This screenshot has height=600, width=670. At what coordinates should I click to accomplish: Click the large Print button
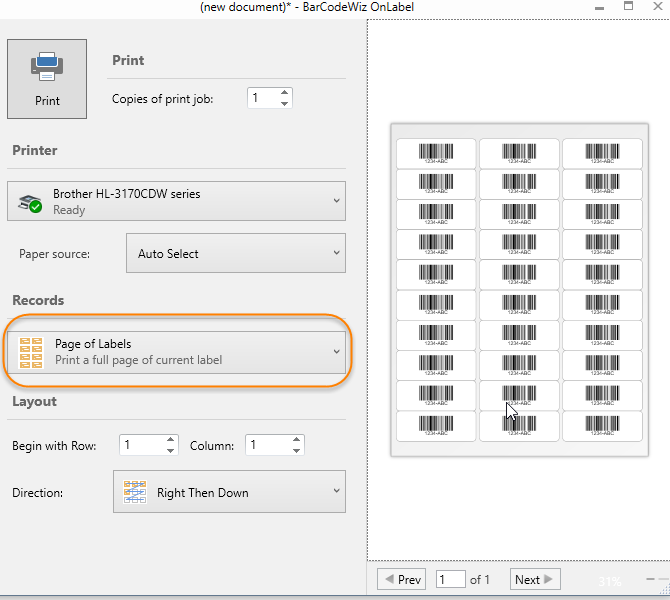[x=47, y=79]
